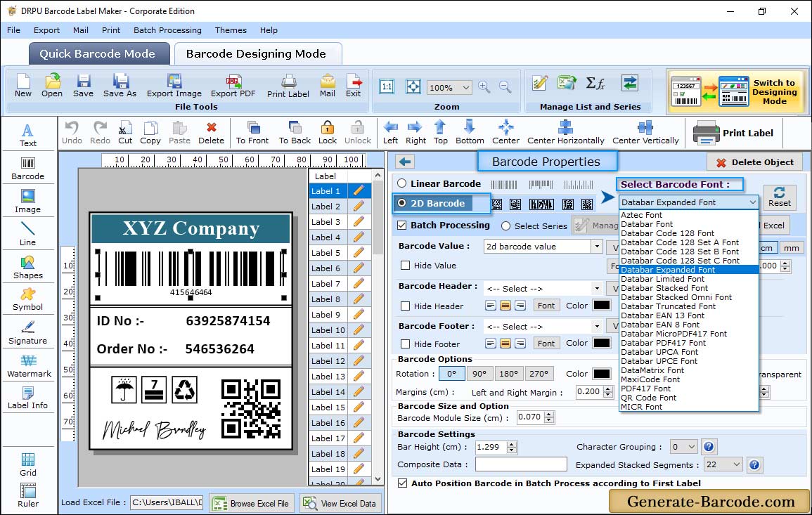Open the File menu
The width and height of the screenshot is (812, 515).
point(13,30)
